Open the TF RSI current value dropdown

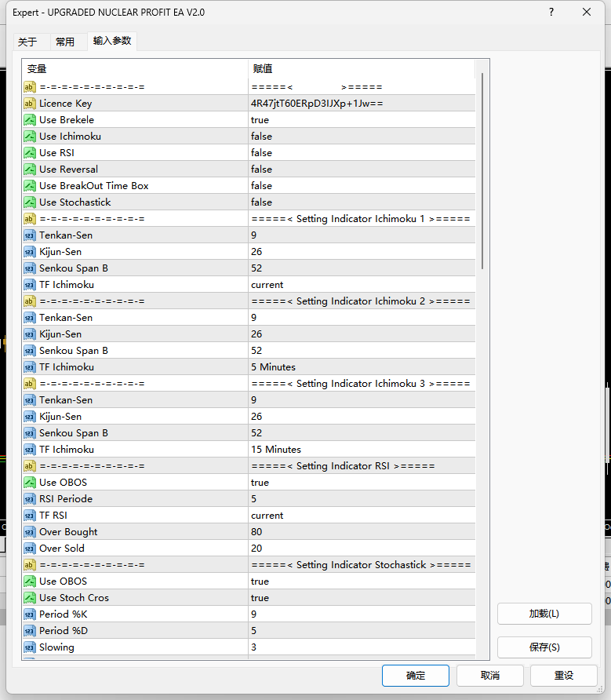coord(362,516)
